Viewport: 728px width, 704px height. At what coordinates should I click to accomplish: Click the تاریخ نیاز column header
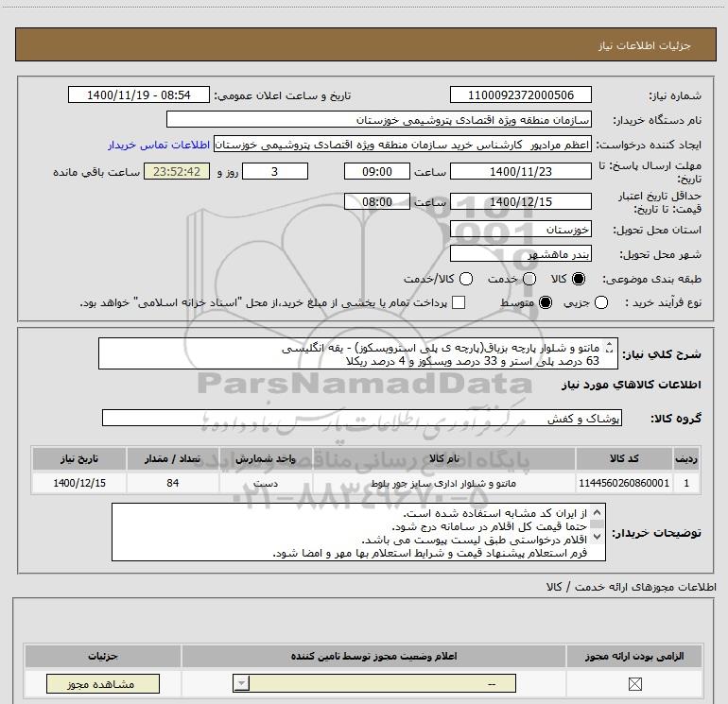point(78,458)
